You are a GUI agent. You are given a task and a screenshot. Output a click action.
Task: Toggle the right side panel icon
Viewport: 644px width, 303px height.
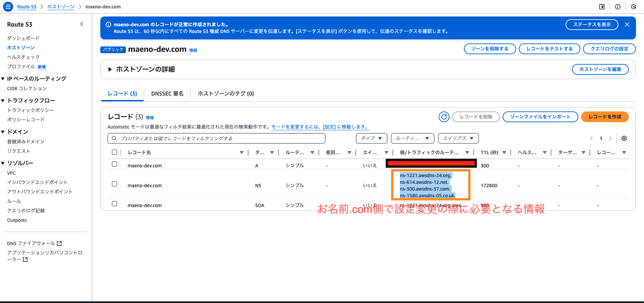[x=602, y=6]
